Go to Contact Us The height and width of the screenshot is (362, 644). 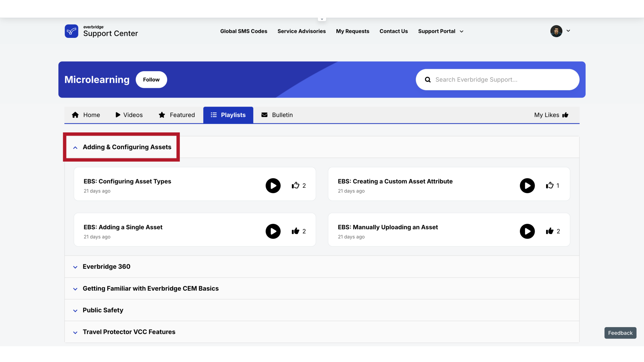click(x=394, y=31)
